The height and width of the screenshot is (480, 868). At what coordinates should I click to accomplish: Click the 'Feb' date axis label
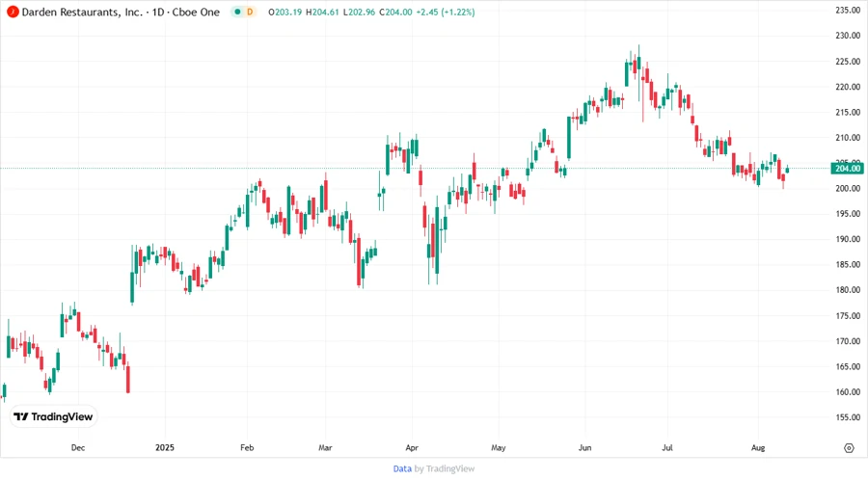(247, 447)
